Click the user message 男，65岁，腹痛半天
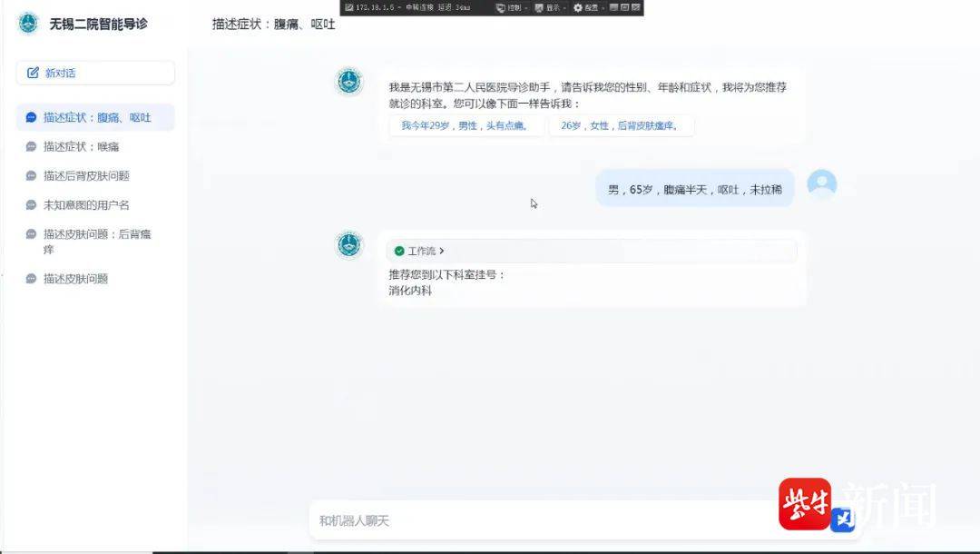This screenshot has height=554, width=980. coord(694,189)
